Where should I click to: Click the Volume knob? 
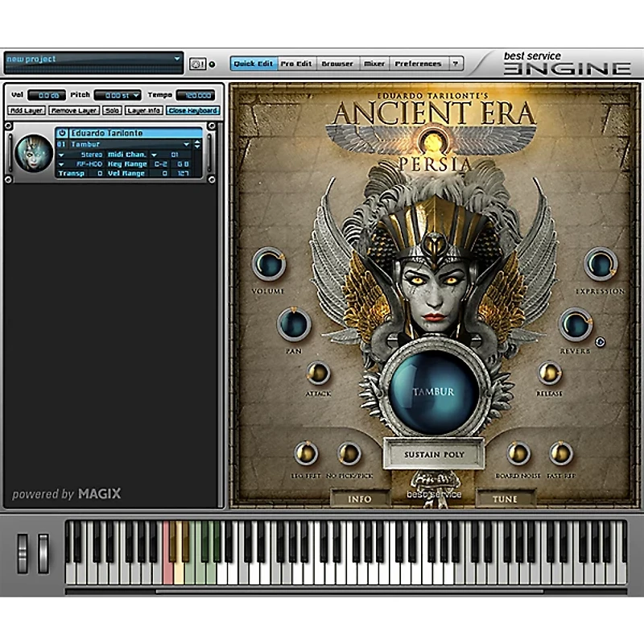tap(268, 264)
